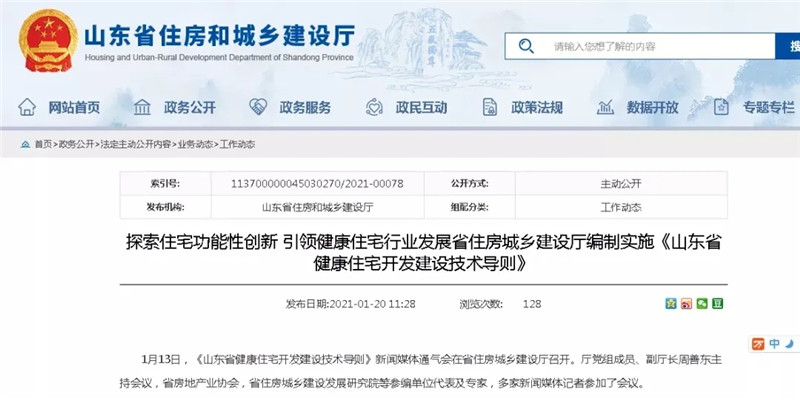Open 网站首页 navigation tab

(60, 107)
